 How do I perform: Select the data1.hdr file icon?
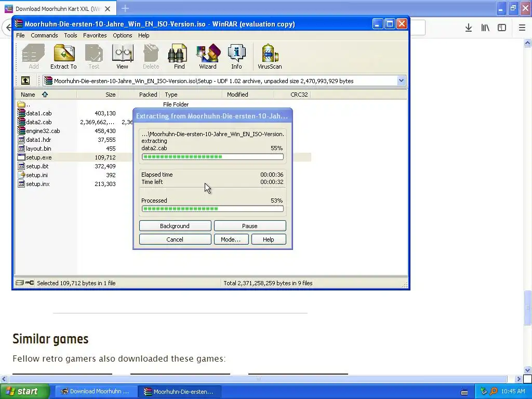pos(21,139)
